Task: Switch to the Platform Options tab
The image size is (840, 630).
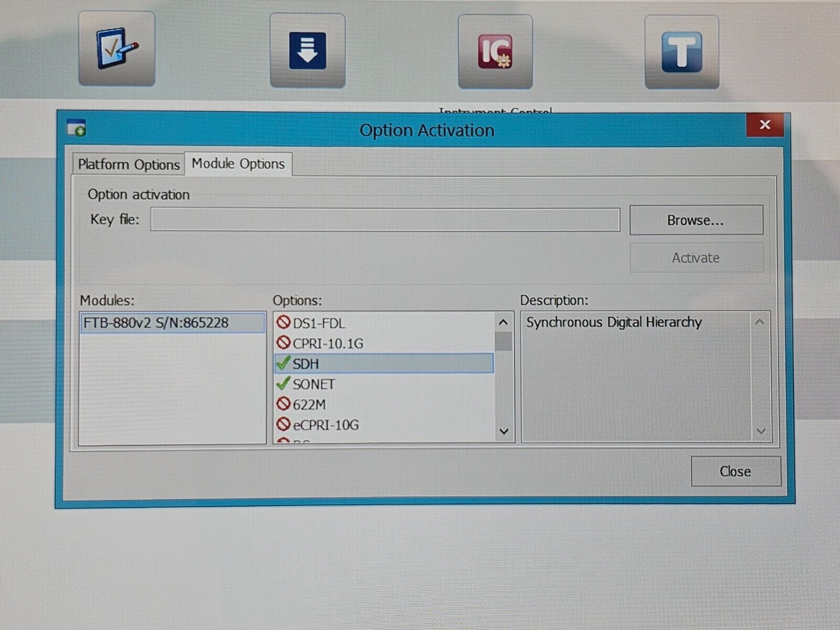Action: (x=129, y=164)
